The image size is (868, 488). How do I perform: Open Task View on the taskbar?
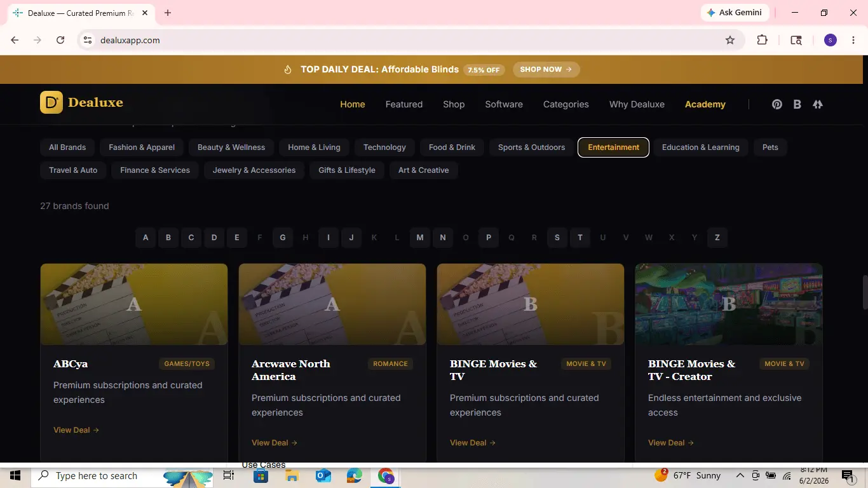coord(229,475)
